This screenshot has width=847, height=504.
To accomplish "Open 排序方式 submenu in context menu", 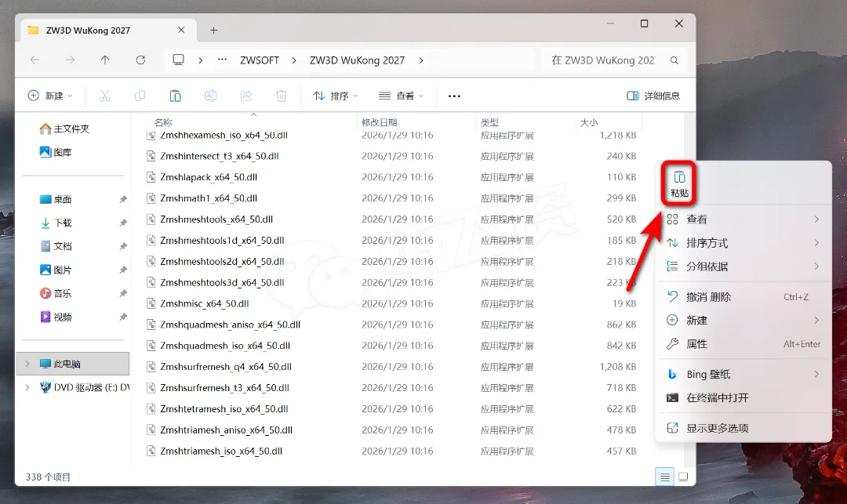I will pos(743,243).
